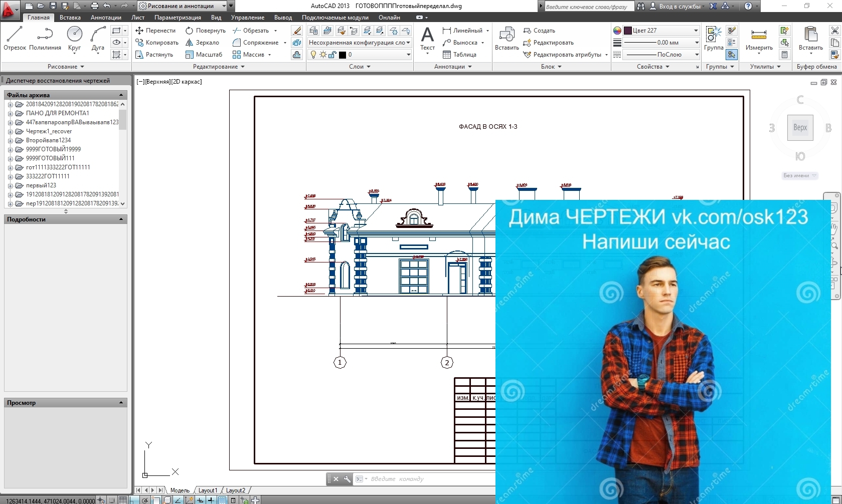Click the Save icon in quick access toolbar

pyautogui.click(x=53, y=6)
